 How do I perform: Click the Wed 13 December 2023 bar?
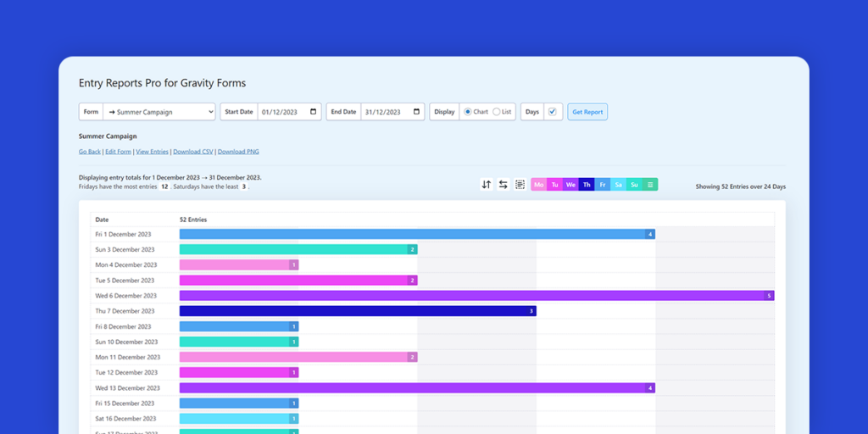pyautogui.click(x=417, y=388)
